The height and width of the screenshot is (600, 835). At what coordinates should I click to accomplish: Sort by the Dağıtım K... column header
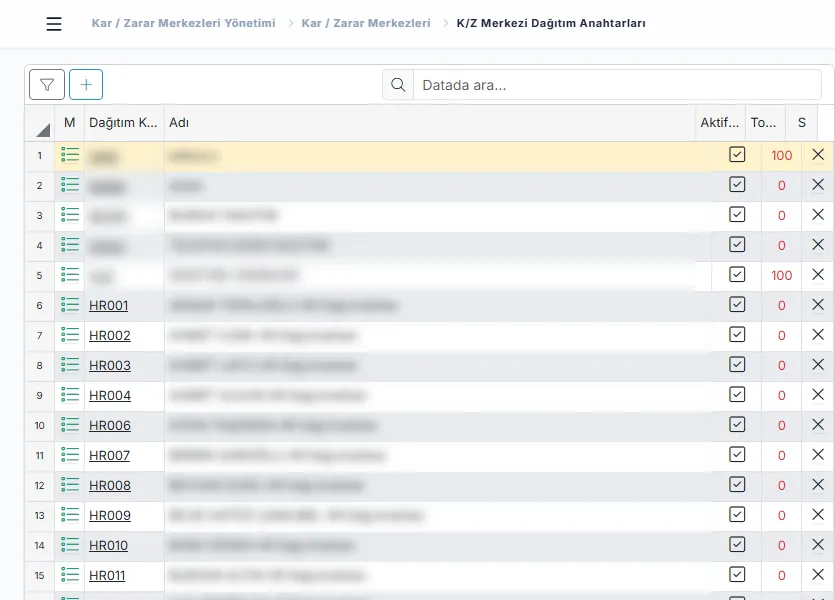[x=124, y=123]
